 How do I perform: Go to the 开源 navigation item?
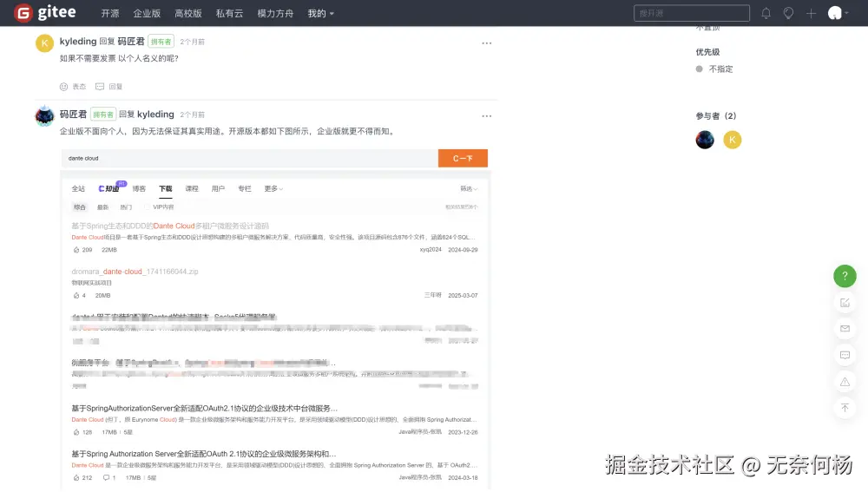coord(110,13)
